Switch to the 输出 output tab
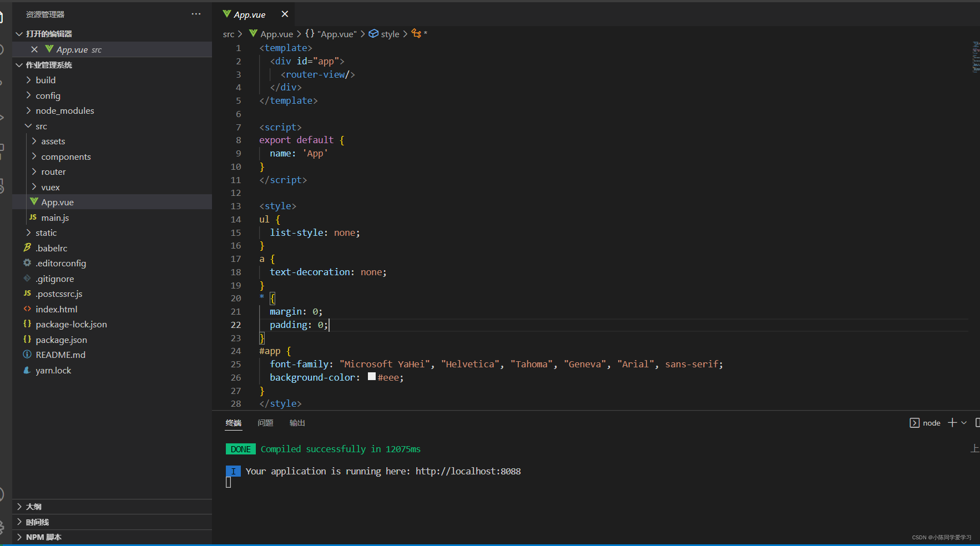This screenshot has height=546, width=980. coord(297,423)
